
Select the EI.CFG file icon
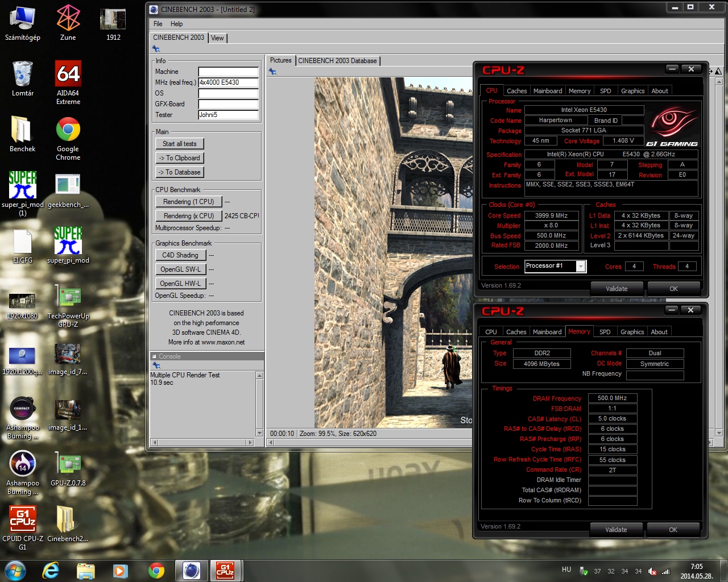click(22, 246)
